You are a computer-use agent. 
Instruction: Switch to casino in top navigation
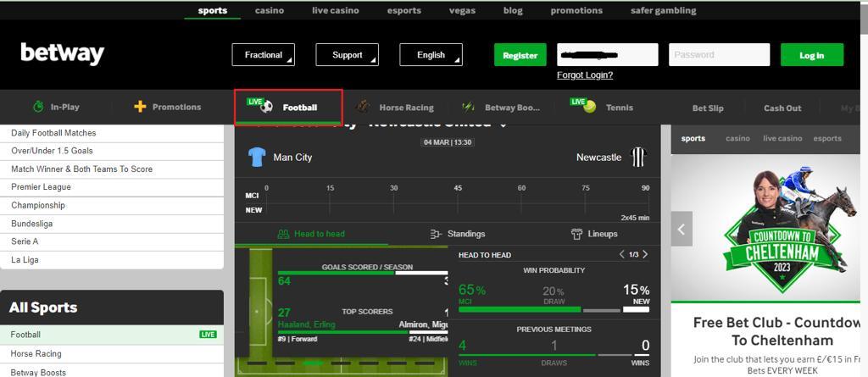point(270,10)
